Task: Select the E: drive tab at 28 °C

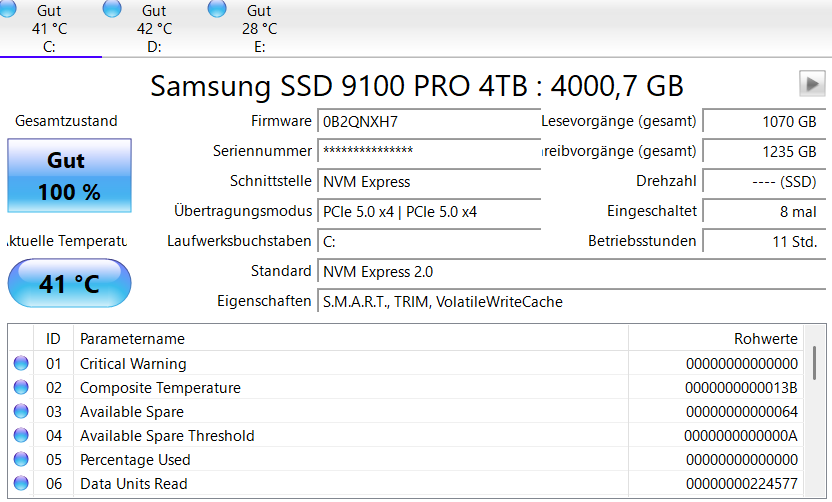Action: (259, 28)
